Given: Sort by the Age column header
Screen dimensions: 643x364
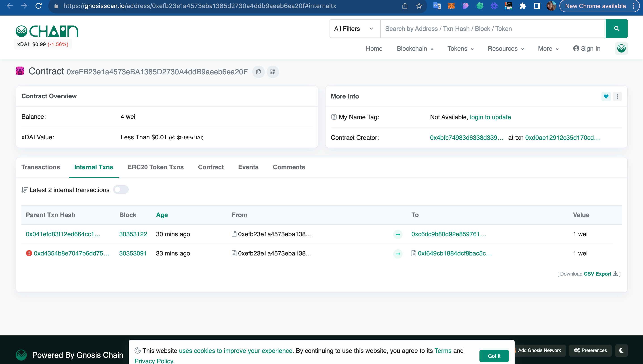Looking at the screenshot, I should click(162, 215).
